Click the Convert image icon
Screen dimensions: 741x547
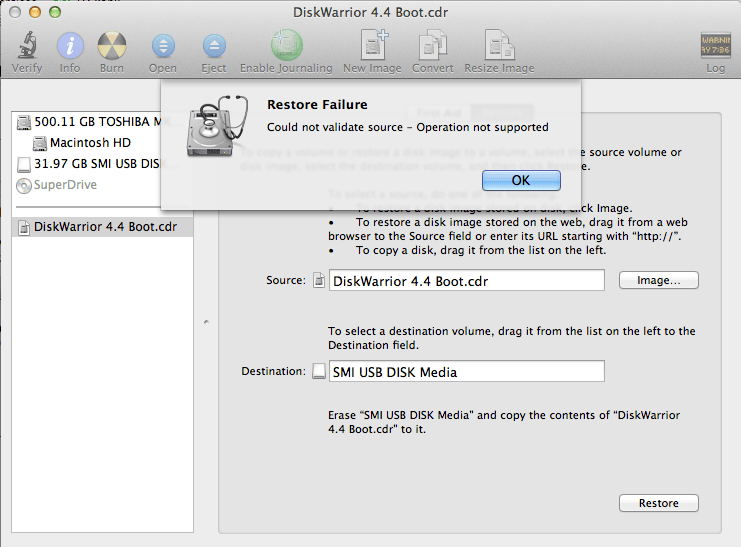click(432, 45)
